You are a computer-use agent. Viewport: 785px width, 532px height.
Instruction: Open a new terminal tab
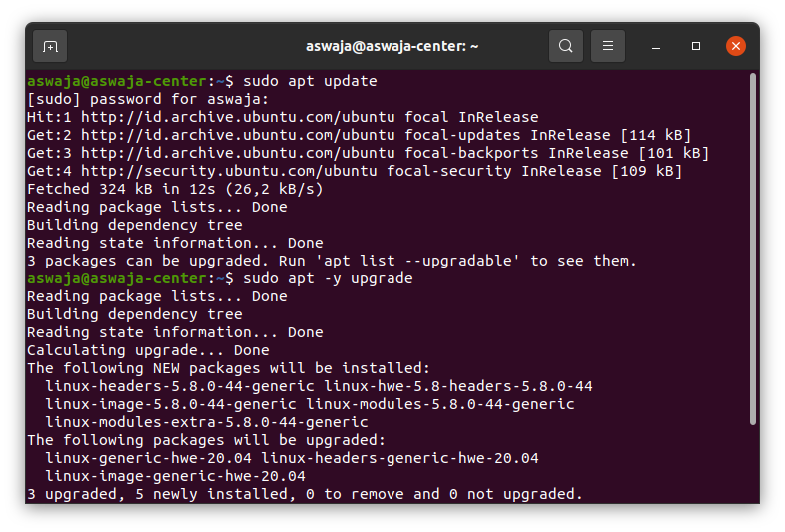point(50,46)
